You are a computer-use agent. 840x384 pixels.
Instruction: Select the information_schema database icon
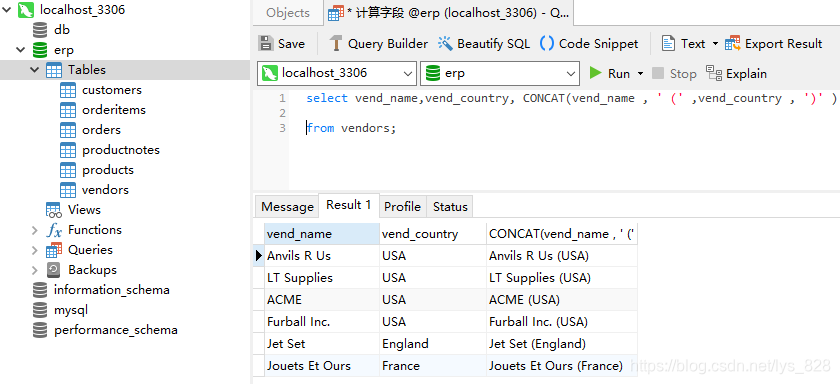click(x=40, y=290)
